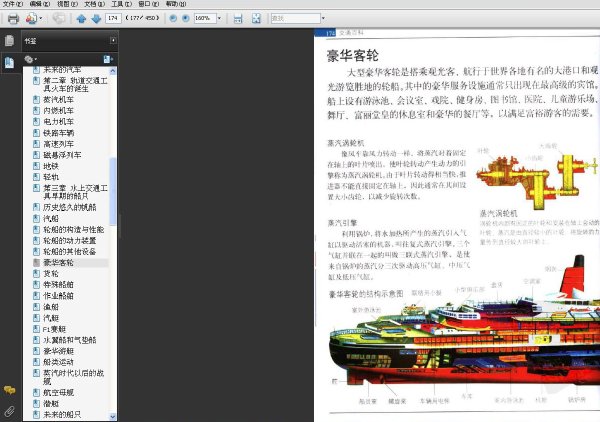Open the Pages thumbnails panel icon

[x=9, y=41]
